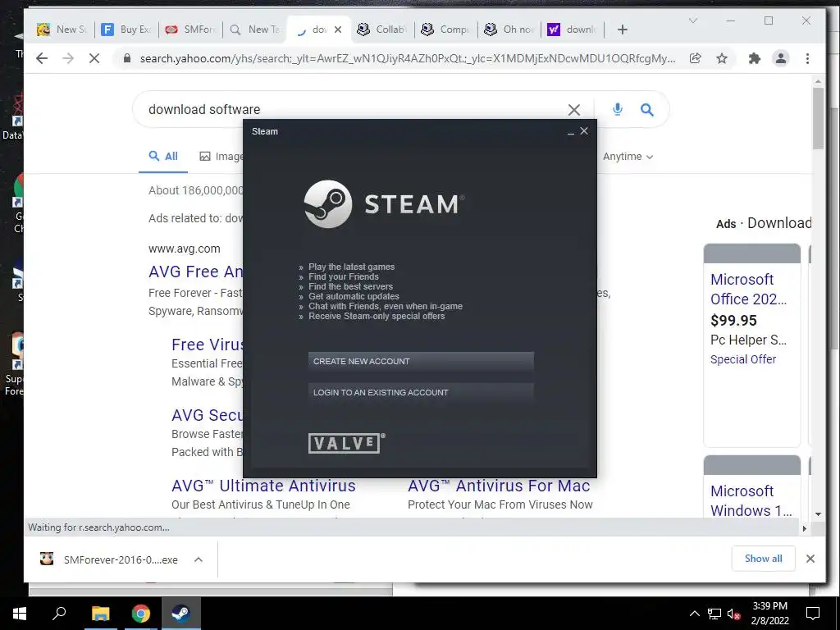Click the Chrome address bar URL

(x=407, y=58)
